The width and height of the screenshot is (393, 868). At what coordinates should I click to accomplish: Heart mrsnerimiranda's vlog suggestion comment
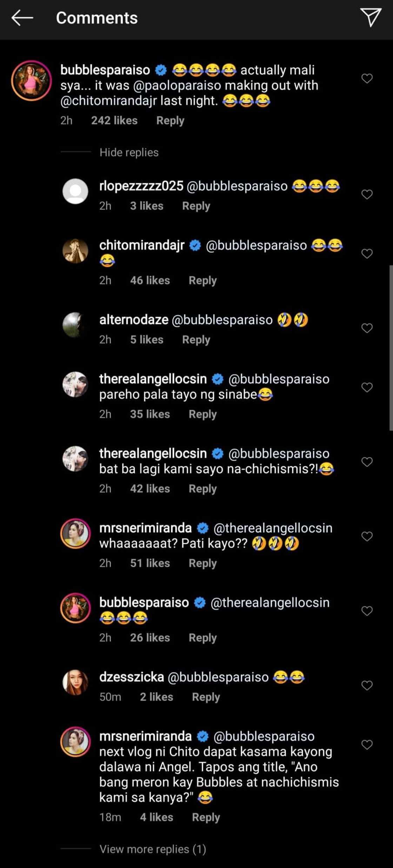[367, 744]
